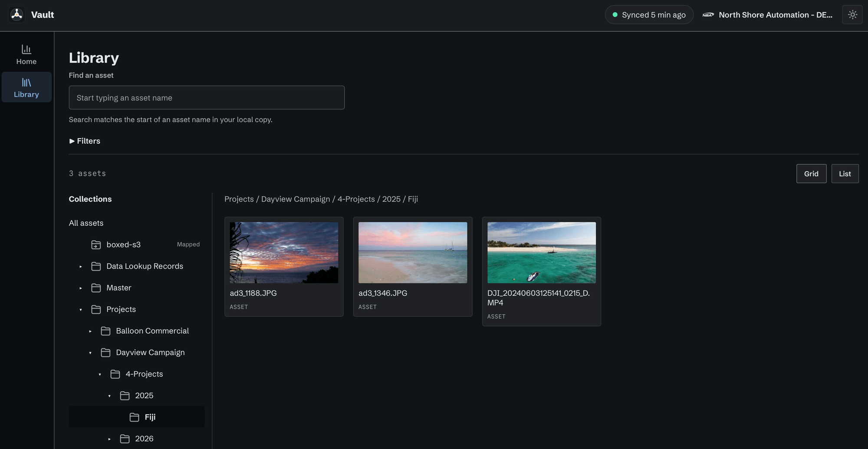Expand the Data Lookup Records tree arrow
This screenshot has width=868, height=449.
click(81, 267)
